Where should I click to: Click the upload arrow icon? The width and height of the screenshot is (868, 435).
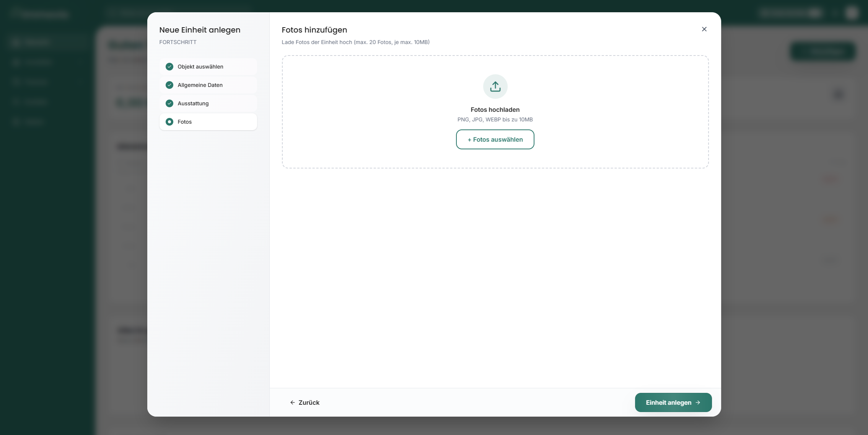coord(495,87)
